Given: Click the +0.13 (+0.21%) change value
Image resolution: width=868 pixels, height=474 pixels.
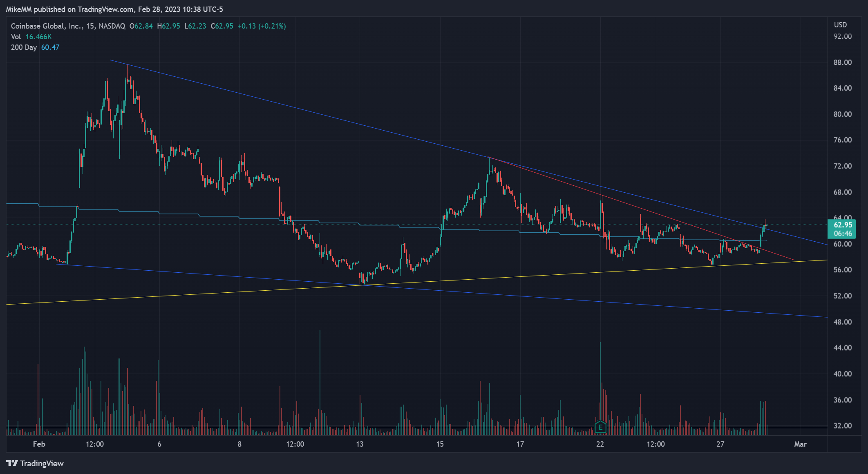Looking at the screenshot, I should (262, 26).
